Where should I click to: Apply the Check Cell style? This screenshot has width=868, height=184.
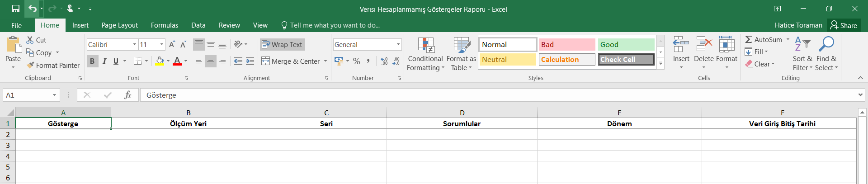626,59
